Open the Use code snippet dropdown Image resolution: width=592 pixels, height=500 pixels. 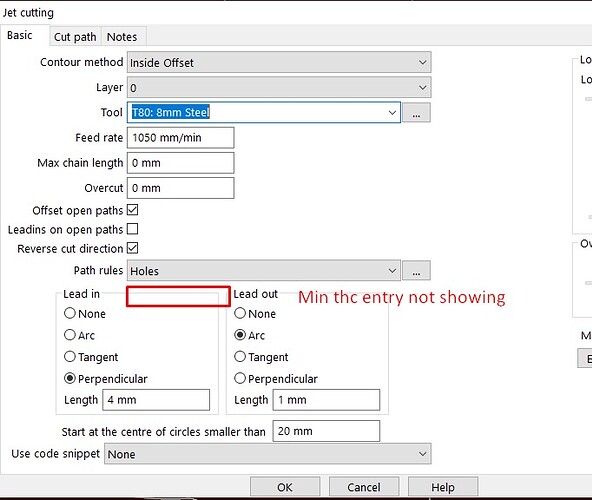click(422, 454)
